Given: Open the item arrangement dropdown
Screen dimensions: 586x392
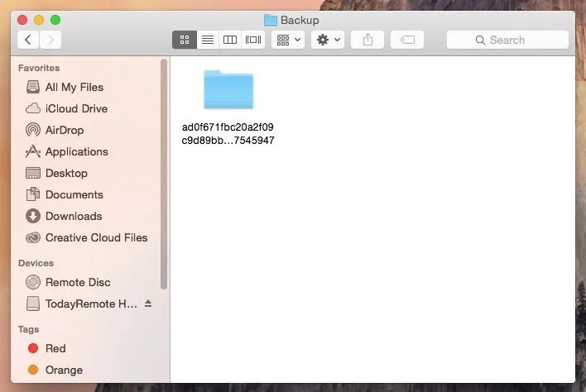Looking at the screenshot, I should coord(288,40).
